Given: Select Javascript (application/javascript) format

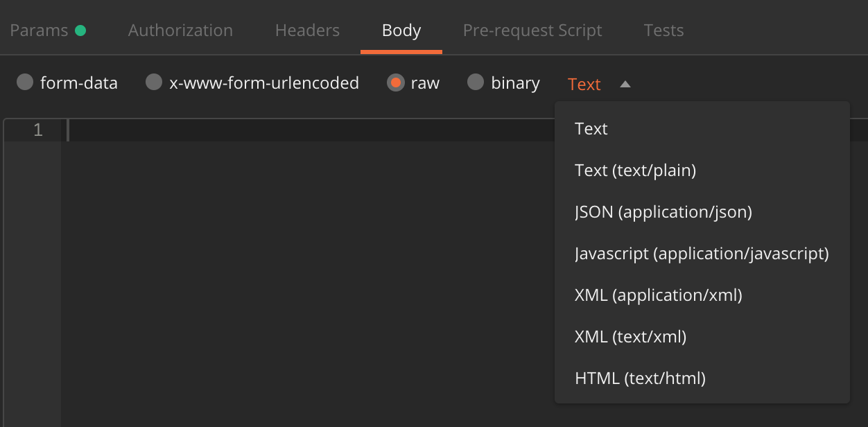Looking at the screenshot, I should coord(702,254).
